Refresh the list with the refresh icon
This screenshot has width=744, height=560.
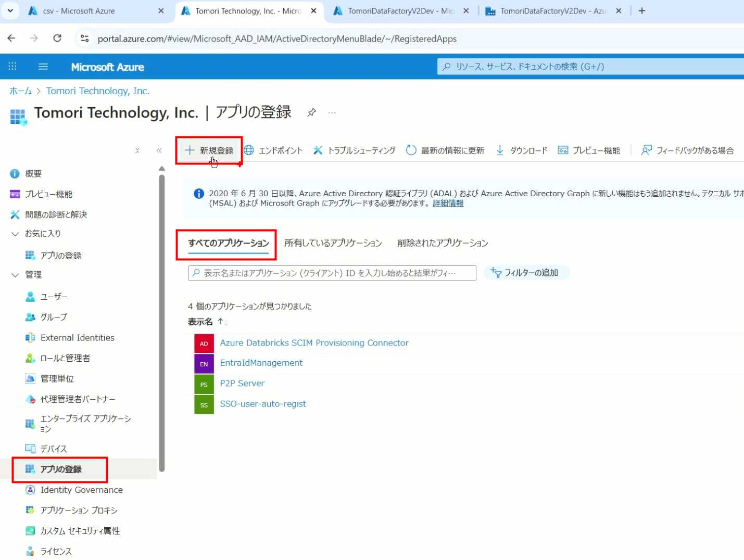pyautogui.click(x=411, y=150)
